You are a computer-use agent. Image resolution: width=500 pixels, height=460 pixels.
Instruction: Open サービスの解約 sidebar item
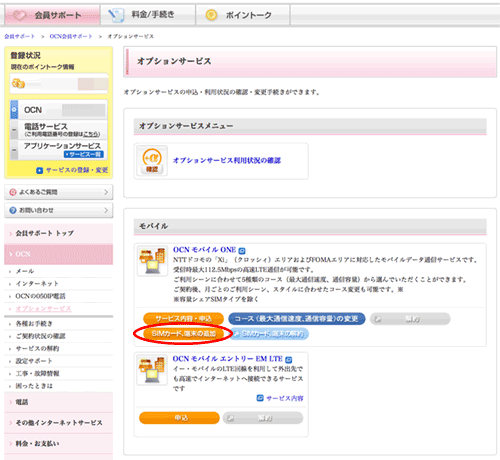pos(37,349)
